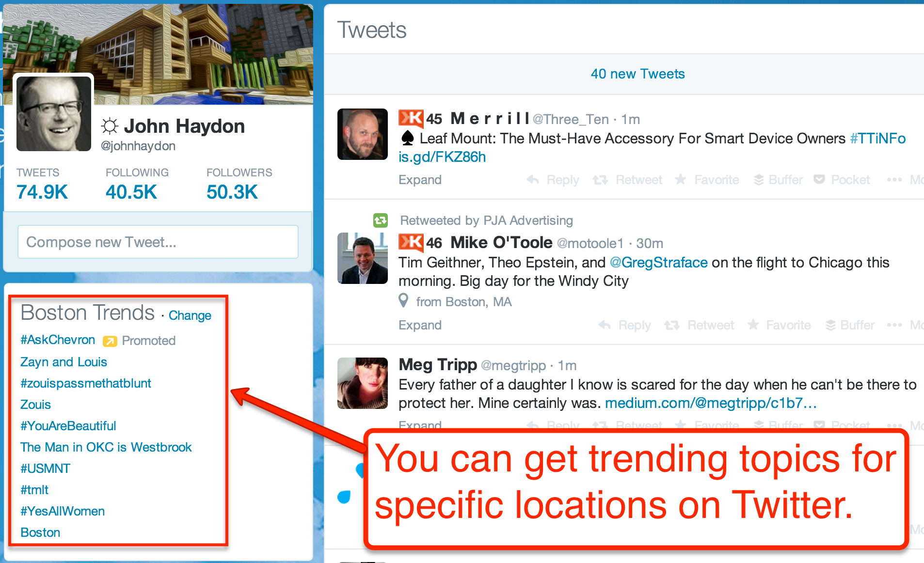Open the #YesAllWomen trend
Image resolution: width=924 pixels, height=563 pixels.
click(x=63, y=511)
